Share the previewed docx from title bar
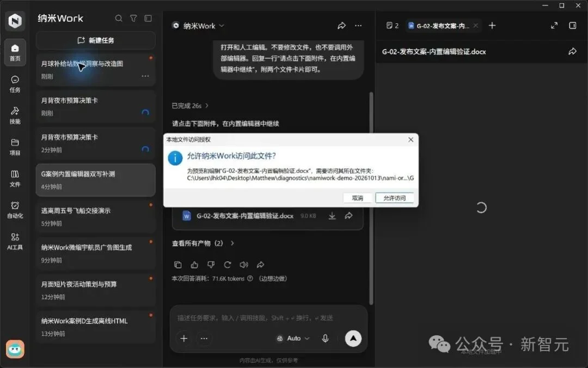588x368 pixels. tap(572, 51)
